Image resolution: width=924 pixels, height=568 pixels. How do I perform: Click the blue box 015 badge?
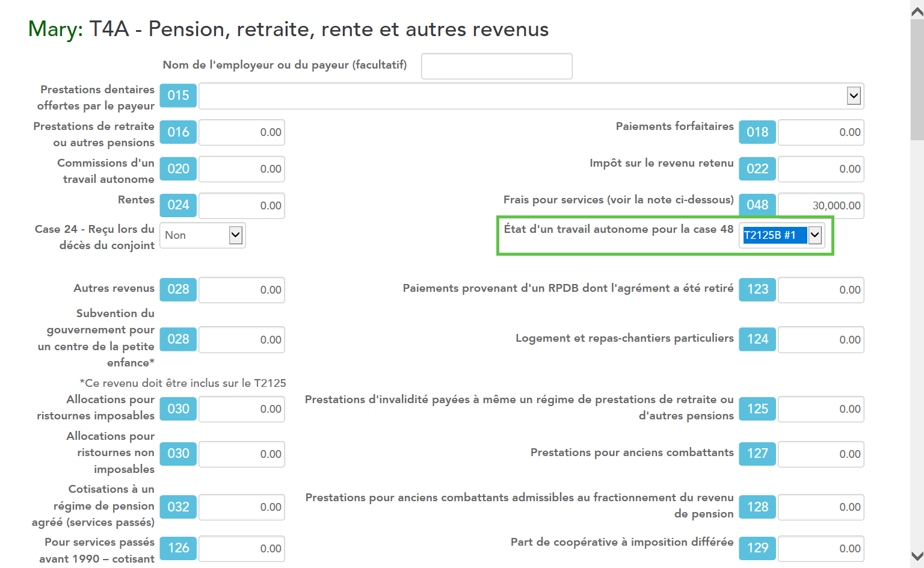(x=178, y=96)
